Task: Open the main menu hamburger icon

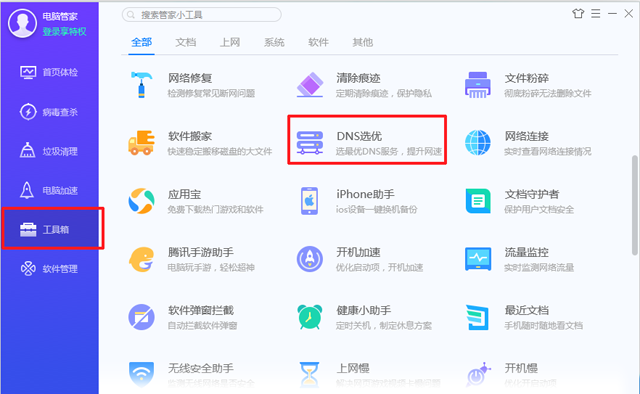Action: (x=596, y=13)
